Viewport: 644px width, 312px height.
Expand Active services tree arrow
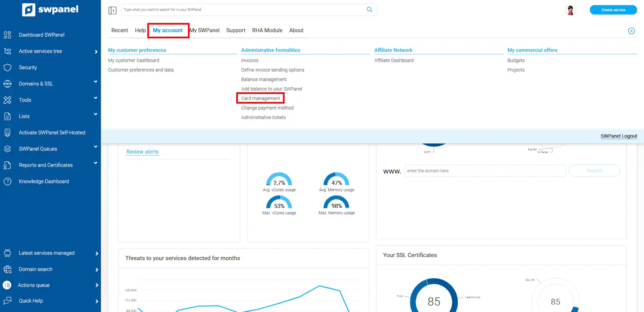pos(96,52)
